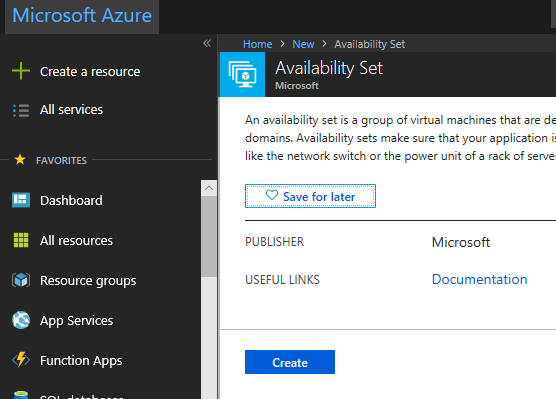Click the Favorites star icon
The image size is (556, 399).
tap(20, 160)
